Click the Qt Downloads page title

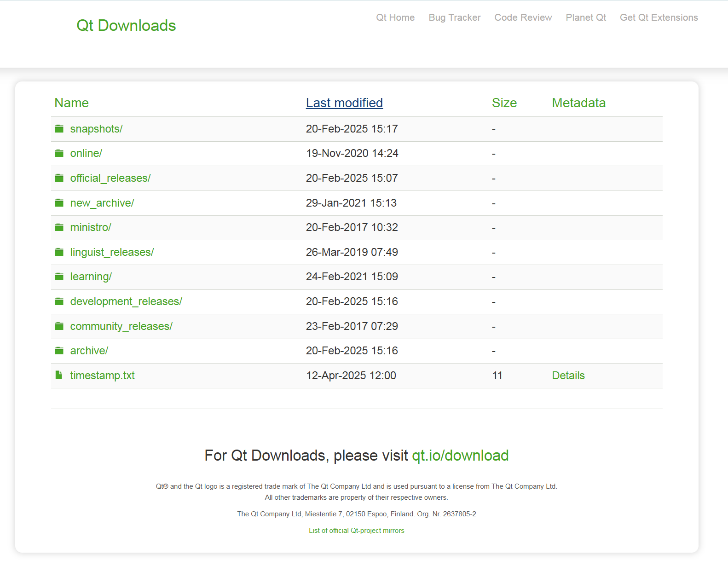[126, 25]
